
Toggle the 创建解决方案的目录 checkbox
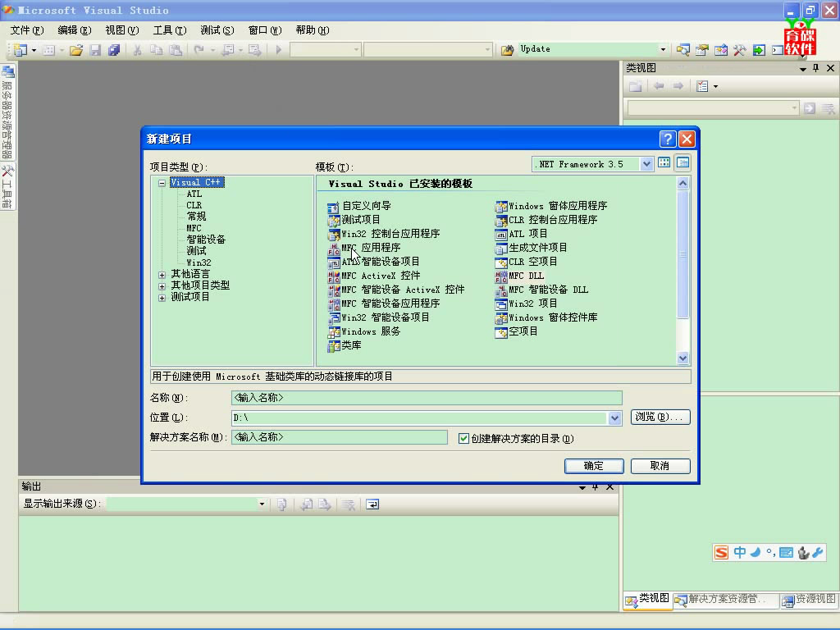(x=464, y=439)
